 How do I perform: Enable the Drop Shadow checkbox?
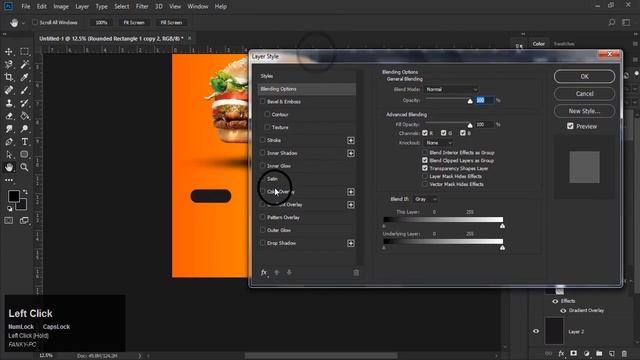click(262, 243)
